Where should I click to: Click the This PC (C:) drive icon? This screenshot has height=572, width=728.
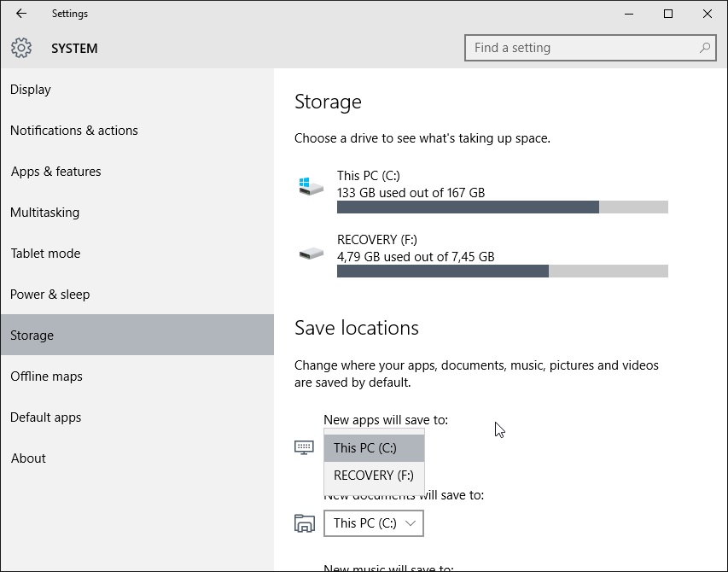tap(311, 186)
